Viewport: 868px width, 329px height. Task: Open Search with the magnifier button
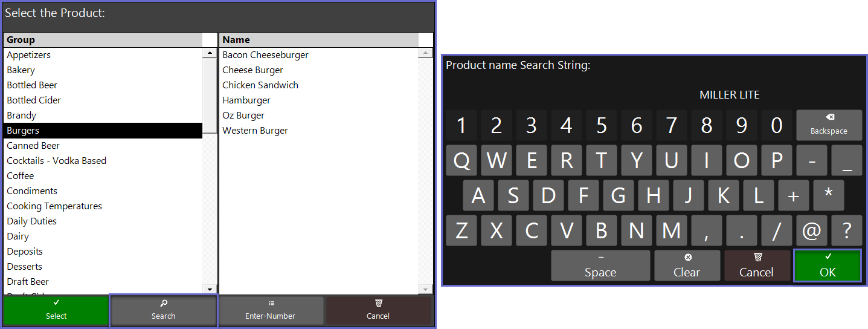(x=163, y=310)
